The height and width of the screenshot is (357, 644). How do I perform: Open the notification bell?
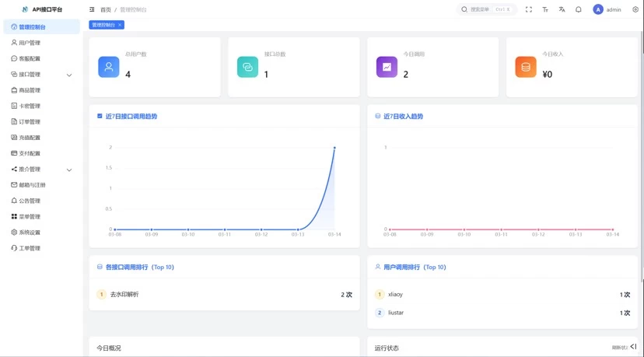tap(579, 9)
